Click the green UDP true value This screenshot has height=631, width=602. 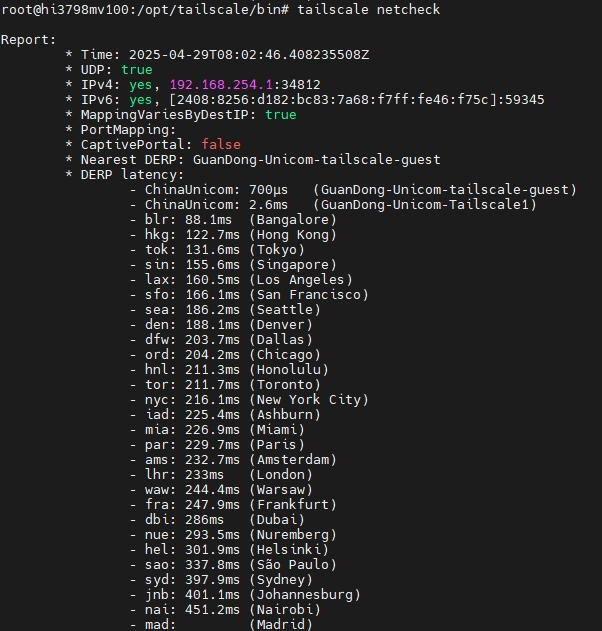tap(137, 70)
